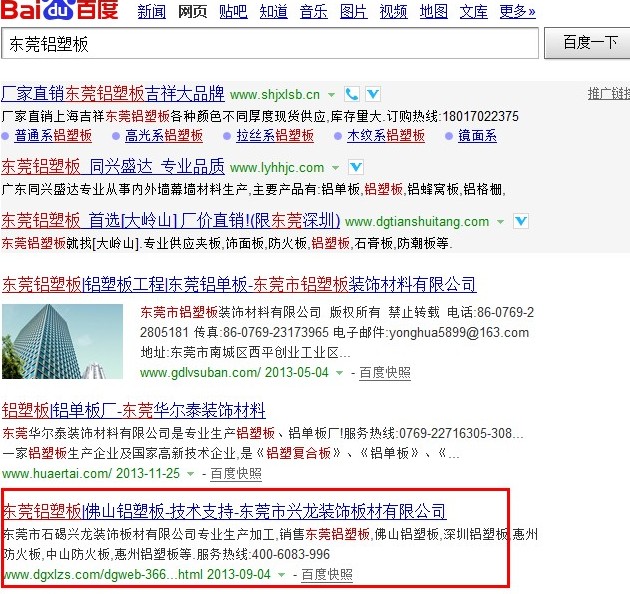The image size is (630, 594).
Task: Open 更多» more services link
Action: click(x=517, y=12)
